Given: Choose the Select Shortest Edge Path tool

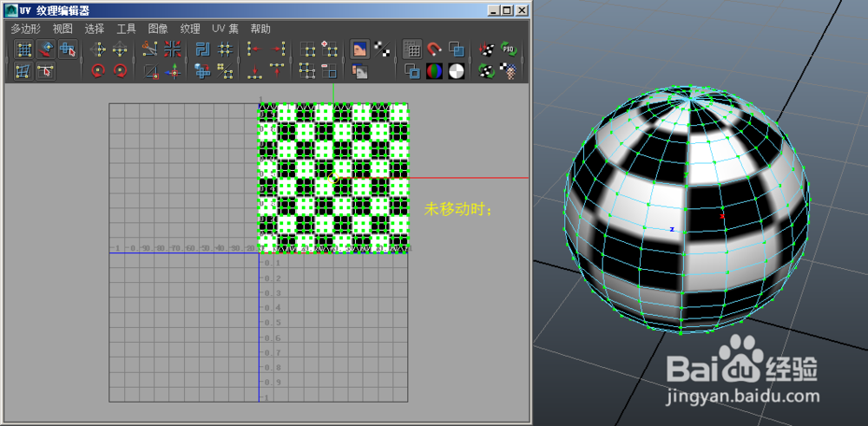Looking at the screenshot, I should [x=68, y=49].
